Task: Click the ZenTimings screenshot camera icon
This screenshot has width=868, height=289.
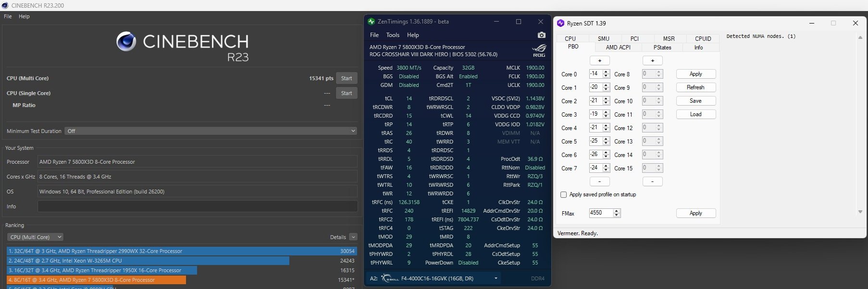Action: pyautogui.click(x=542, y=35)
